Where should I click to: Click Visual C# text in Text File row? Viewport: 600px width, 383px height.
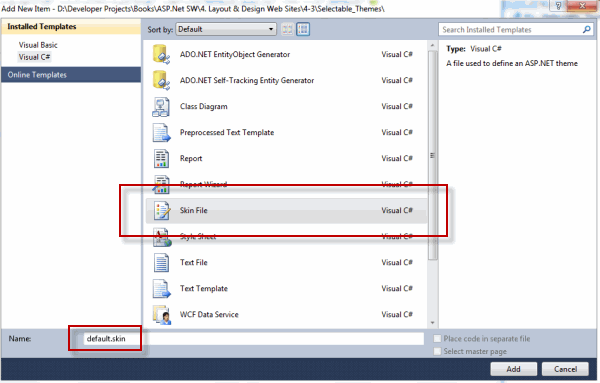coord(397,262)
